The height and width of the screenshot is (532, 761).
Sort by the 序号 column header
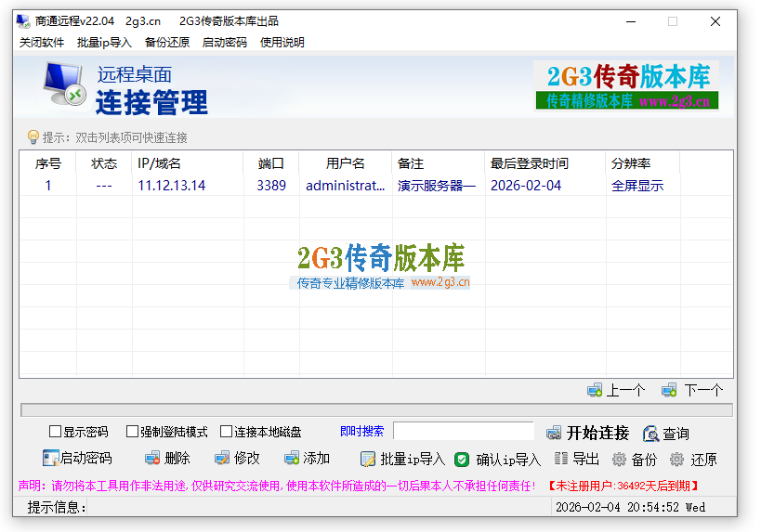coord(48,163)
